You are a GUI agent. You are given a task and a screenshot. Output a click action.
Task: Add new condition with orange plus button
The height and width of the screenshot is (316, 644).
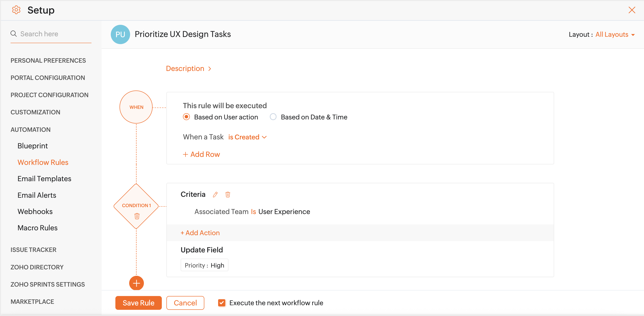click(136, 283)
